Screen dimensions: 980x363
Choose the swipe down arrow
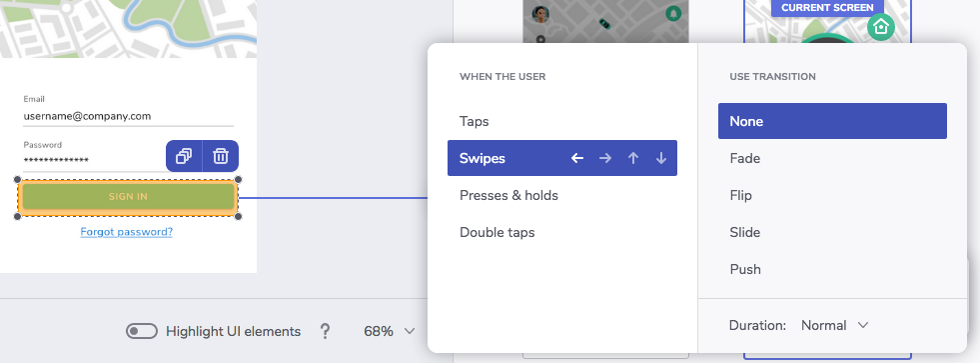point(661,158)
